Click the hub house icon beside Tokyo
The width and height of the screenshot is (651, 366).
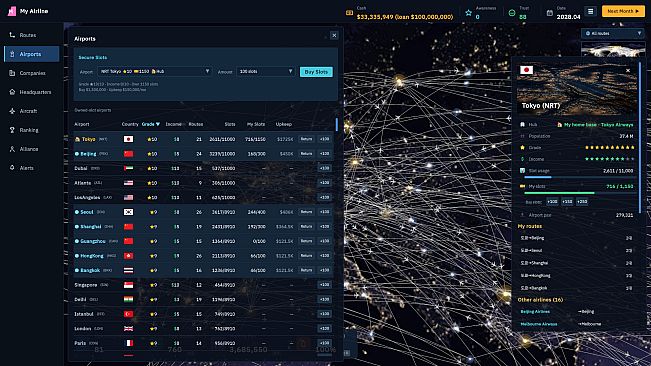click(x=77, y=139)
